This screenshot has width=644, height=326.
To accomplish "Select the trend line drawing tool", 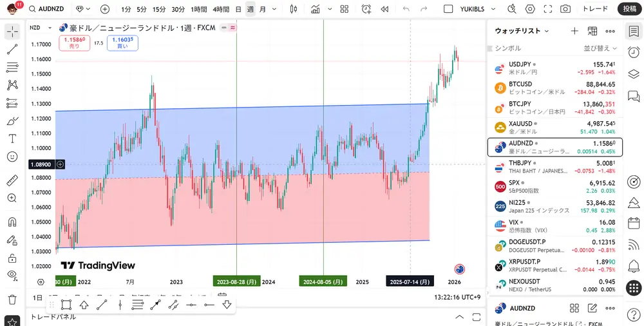I will pos(12,50).
